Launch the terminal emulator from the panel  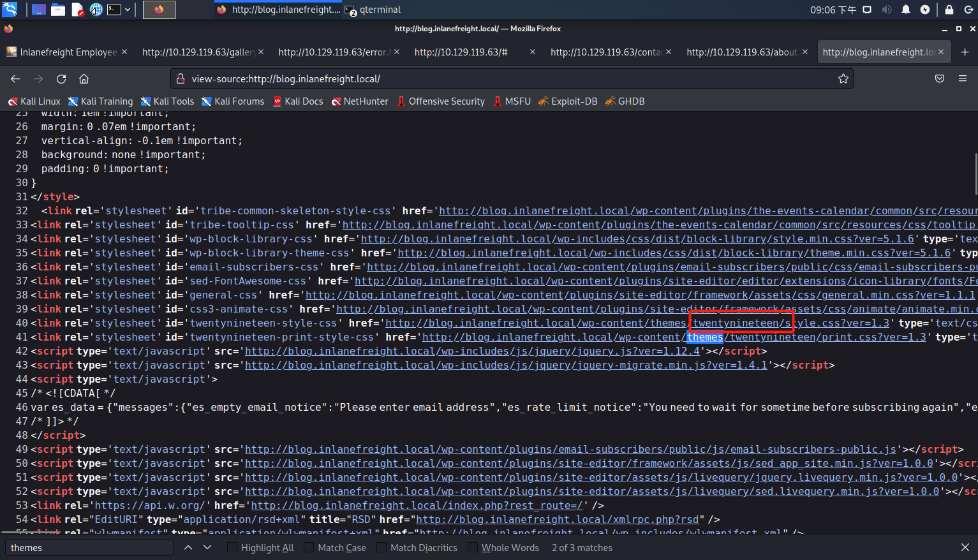coord(114,10)
